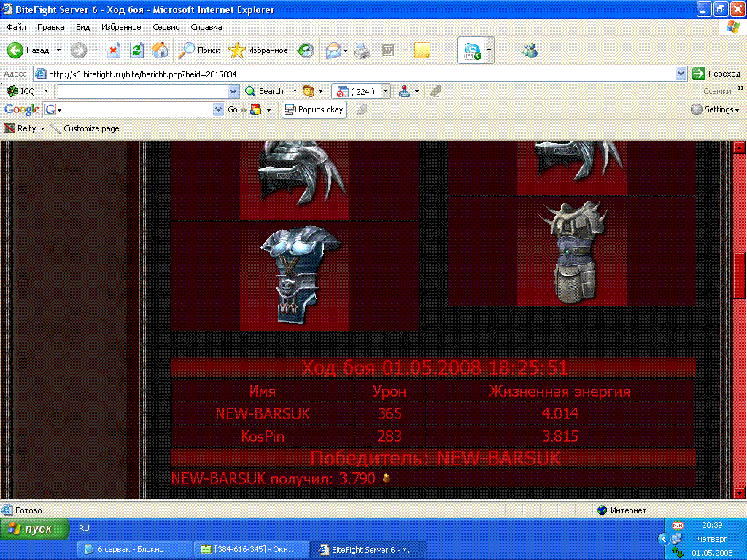Click the Word edit icon
Viewport: 747px width, 560px height.
[x=388, y=50]
